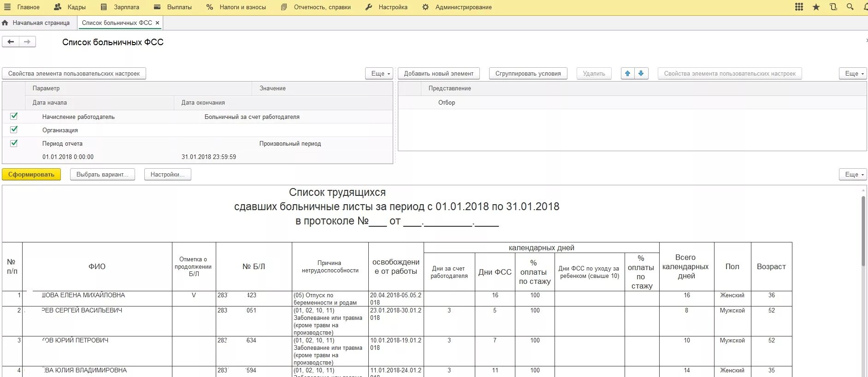The width and height of the screenshot is (868, 377).
Task: Click Причина нетрудоспособности column header
Action: pos(330,266)
